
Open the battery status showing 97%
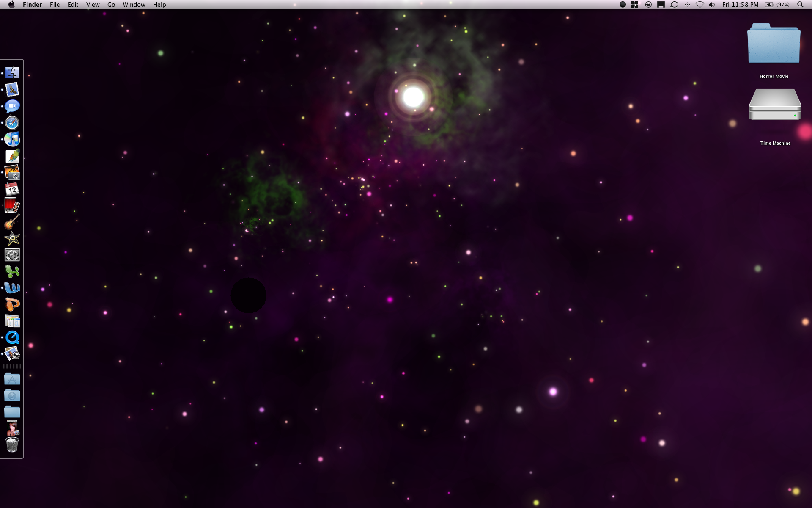777,5
